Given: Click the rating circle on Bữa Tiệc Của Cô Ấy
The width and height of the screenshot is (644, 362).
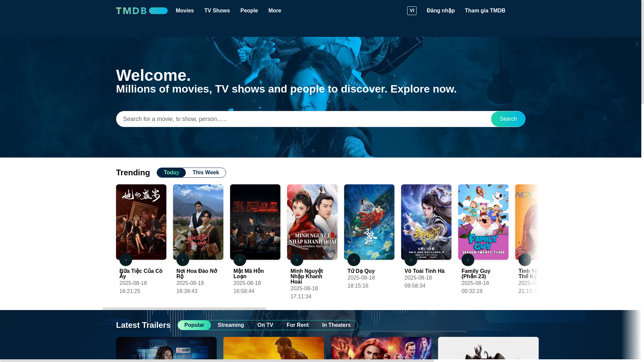Looking at the screenshot, I should point(126,260).
